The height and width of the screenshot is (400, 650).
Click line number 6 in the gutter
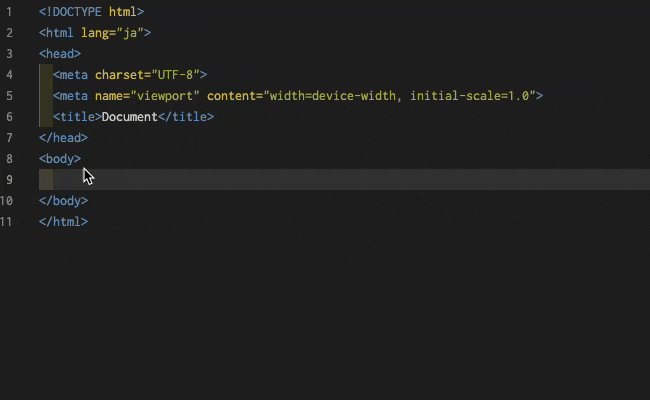coord(9,117)
